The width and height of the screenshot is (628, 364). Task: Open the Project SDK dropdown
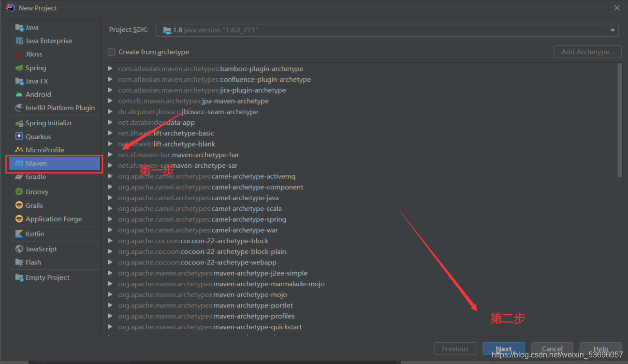[x=387, y=30]
